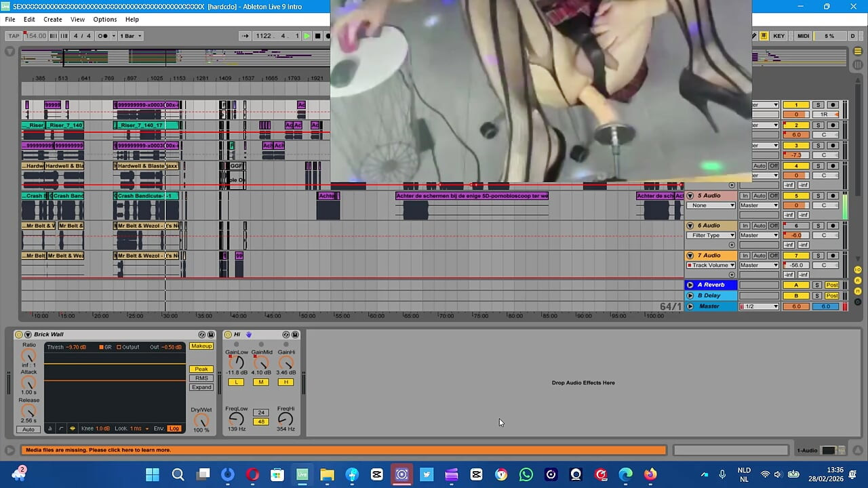Select the activity view icon in Brick Wall
Image resolution: width=868 pixels, height=488 pixels.
coord(73,428)
